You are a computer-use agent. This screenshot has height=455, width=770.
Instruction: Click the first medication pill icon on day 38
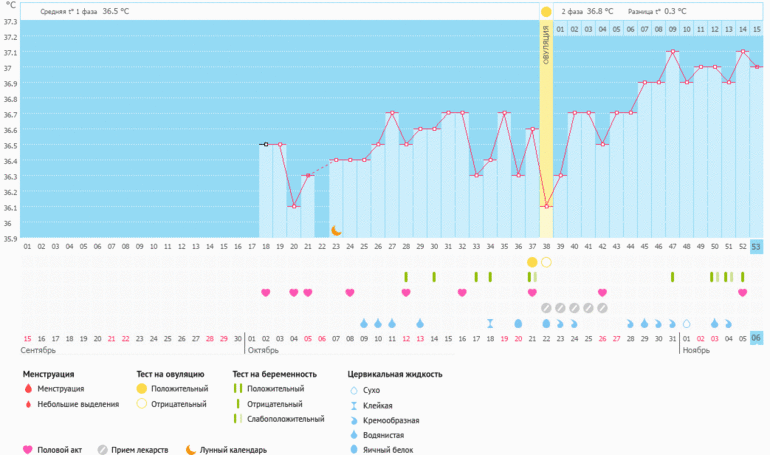546,308
